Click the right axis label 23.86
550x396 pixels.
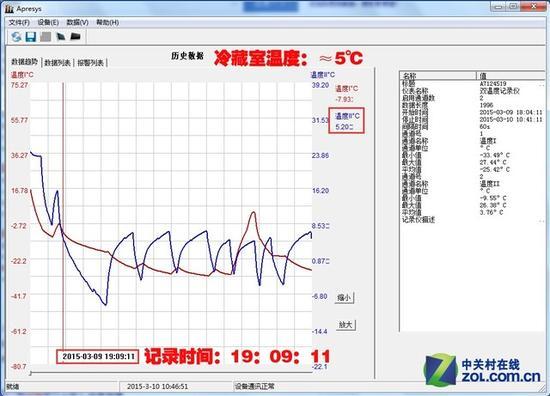click(321, 155)
